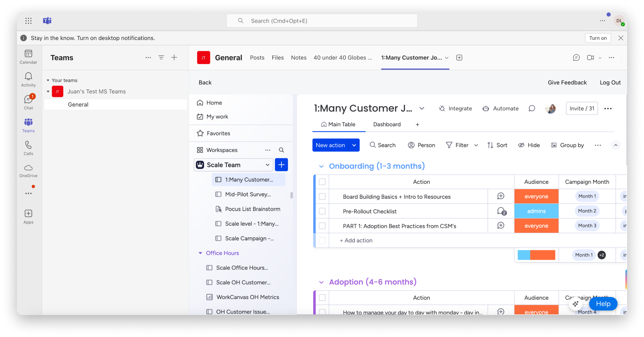The width and height of the screenshot is (644, 337).
Task: Switch to the Dashboard tab
Action: pos(387,125)
